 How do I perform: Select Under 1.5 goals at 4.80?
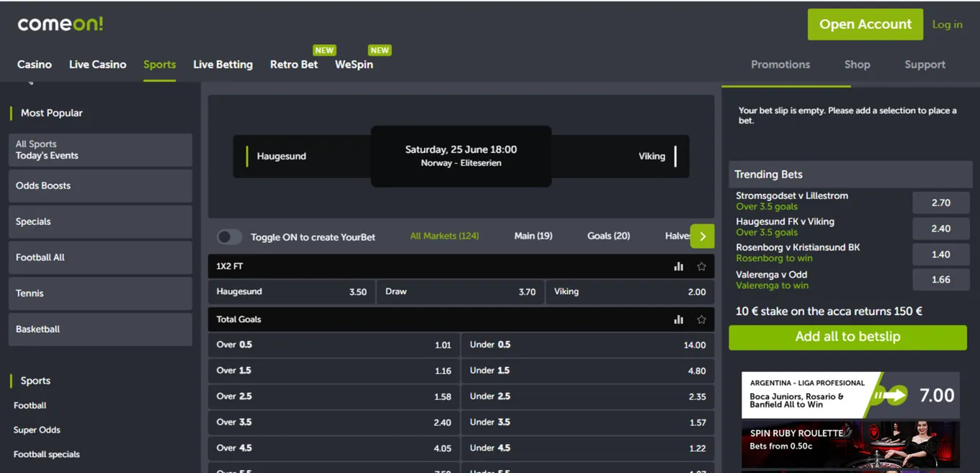[x=588, y=371]
